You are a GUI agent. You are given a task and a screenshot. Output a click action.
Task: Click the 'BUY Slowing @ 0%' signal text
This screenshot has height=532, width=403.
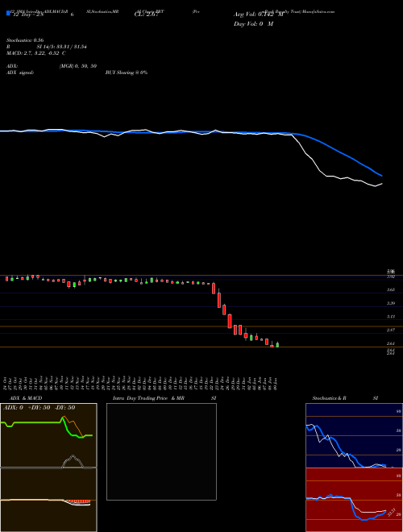(127, 73)
